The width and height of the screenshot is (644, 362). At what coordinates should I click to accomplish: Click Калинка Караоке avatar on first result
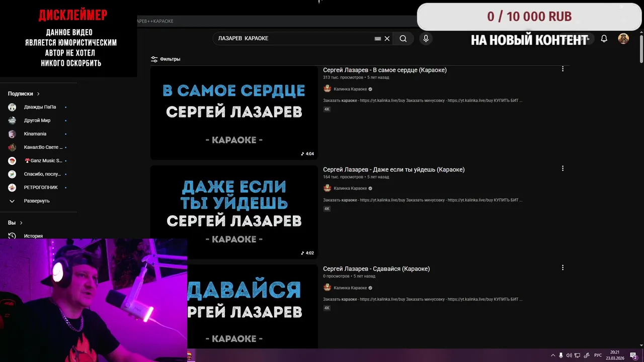pyautogui.click(x=327, y=89)
